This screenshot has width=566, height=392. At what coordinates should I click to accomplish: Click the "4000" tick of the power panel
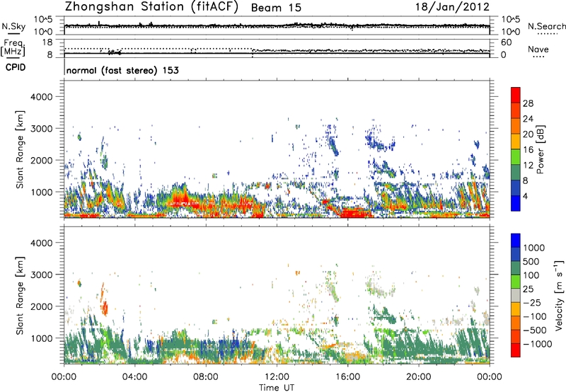point(41,97)
